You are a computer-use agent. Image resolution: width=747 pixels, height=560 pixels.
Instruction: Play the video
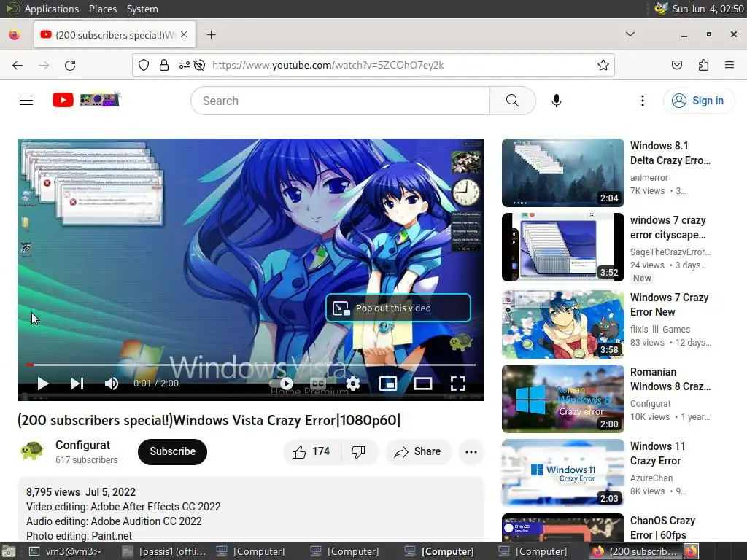[x=43, y=384]
